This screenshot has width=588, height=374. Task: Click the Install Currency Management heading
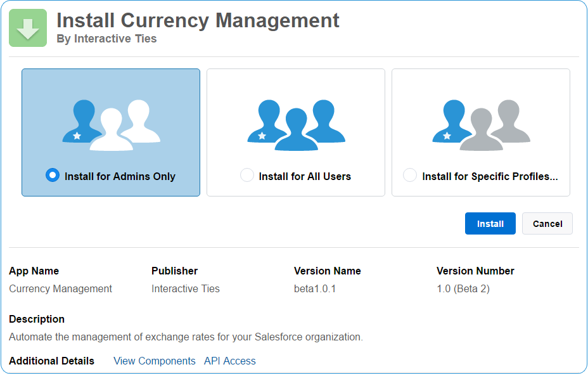coord(198,20)
